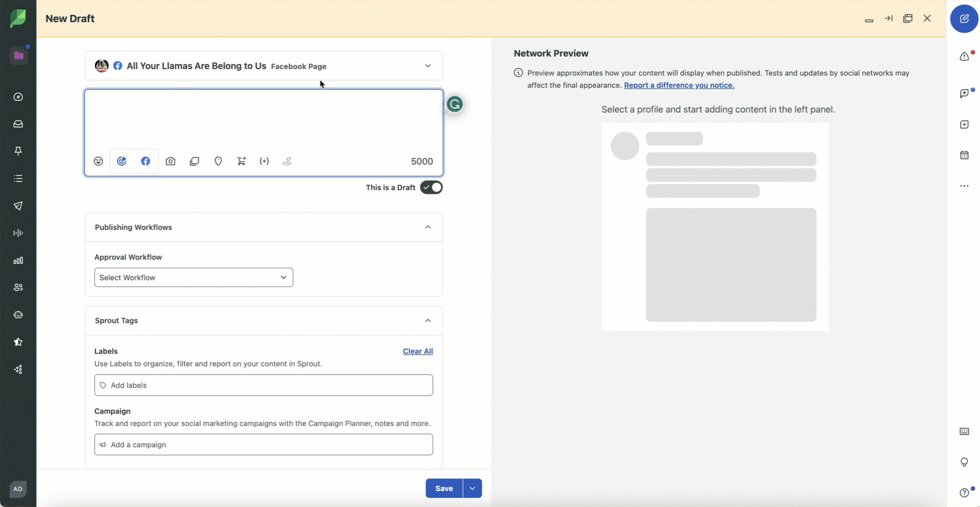Open the people icon in the left sidebar

tap(18, 288)
